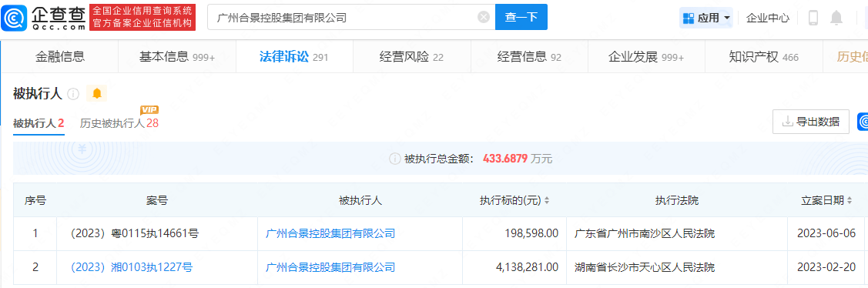Open the mobile phone icon in header
This screenshot has width=868, height=288.
tap(813, 18)
